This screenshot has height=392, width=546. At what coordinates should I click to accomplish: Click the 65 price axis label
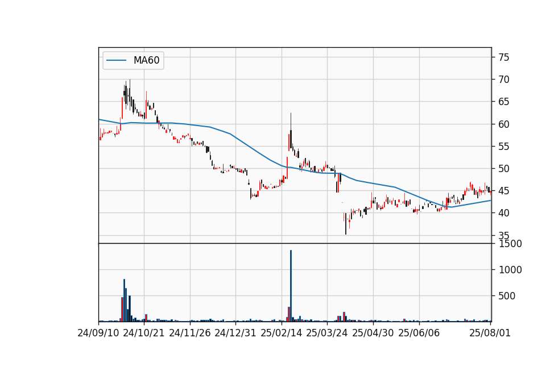[x=504, y=102]
